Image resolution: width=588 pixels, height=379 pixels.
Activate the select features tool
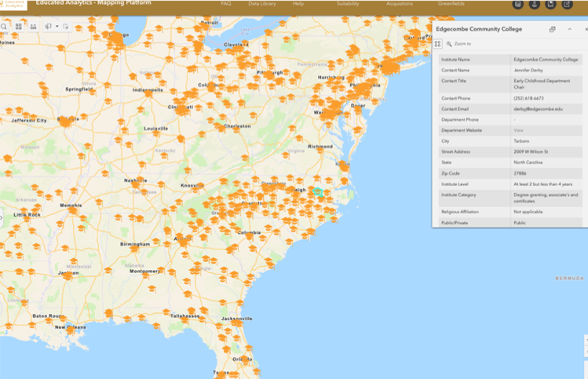pyautogui.click(x=48, y=26)
